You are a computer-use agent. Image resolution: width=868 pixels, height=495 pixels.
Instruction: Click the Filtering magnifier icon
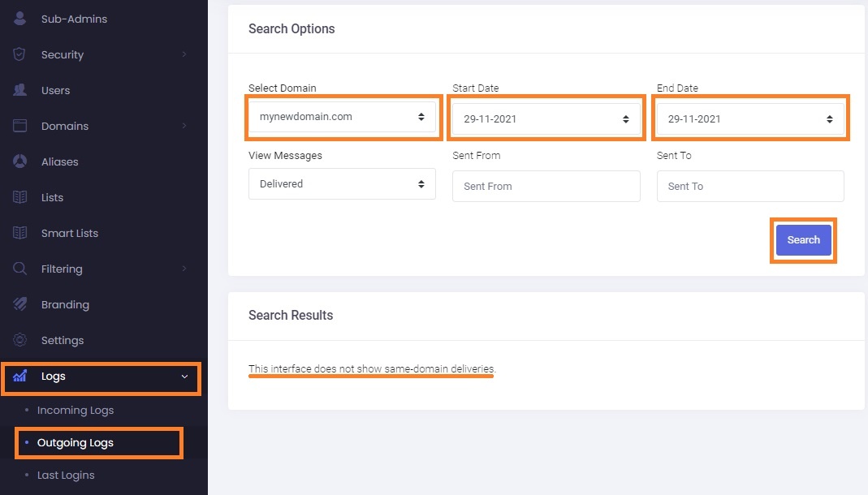[x=20, y=269]
